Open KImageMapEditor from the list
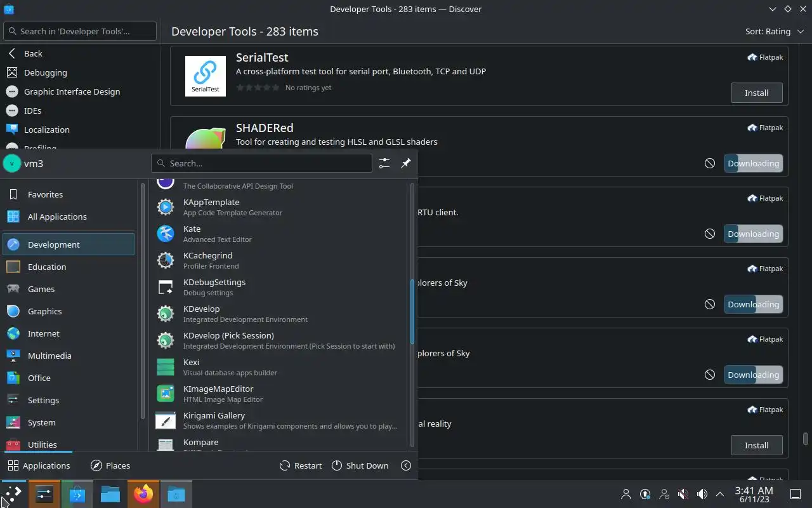Viewport: 812px width, 508px height. [x=279, y=394]
